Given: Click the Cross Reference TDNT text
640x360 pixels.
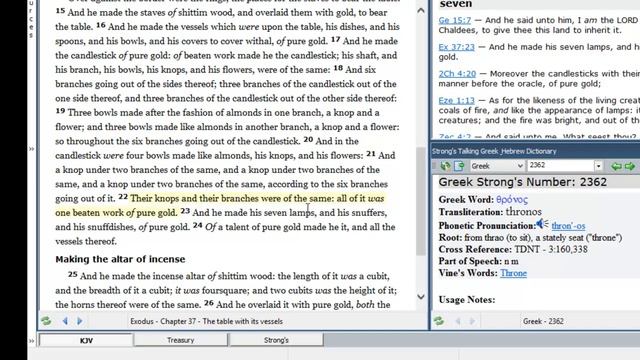Looking at the screenshot, I should tap(551, 249).
